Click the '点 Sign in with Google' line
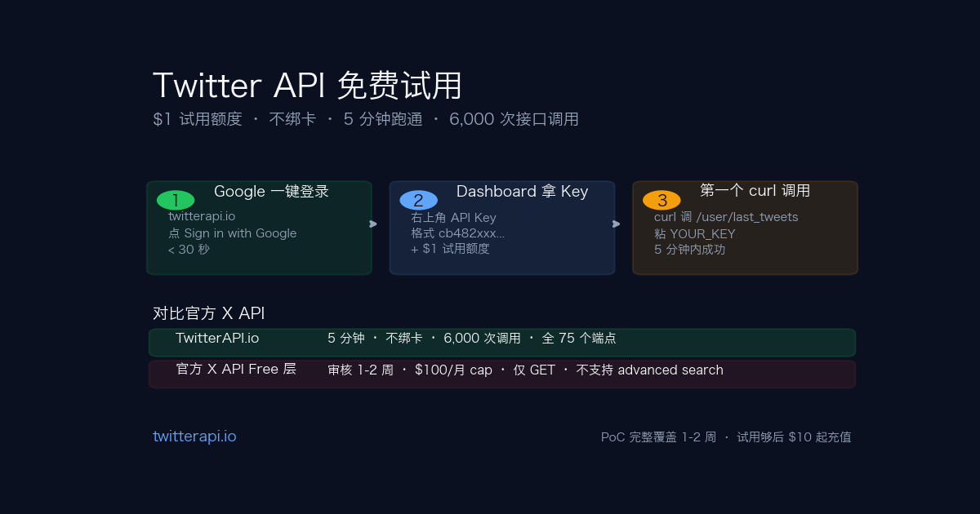The image size is (980, 514). (233, 233)
